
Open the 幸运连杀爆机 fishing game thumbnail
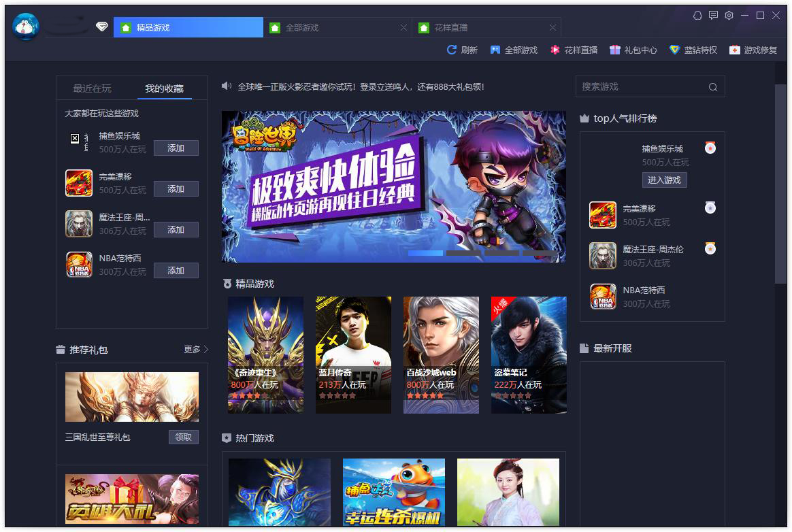click(x=394, y=492)
